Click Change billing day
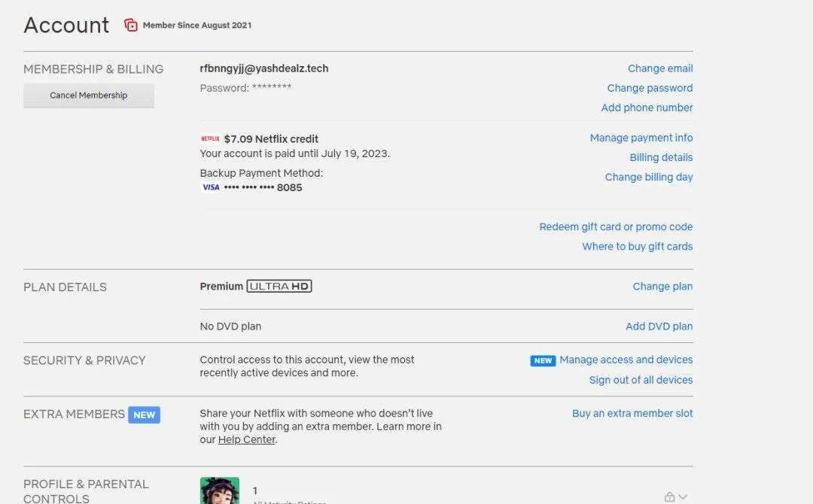 pyautogui.click(x=649, y=177)
